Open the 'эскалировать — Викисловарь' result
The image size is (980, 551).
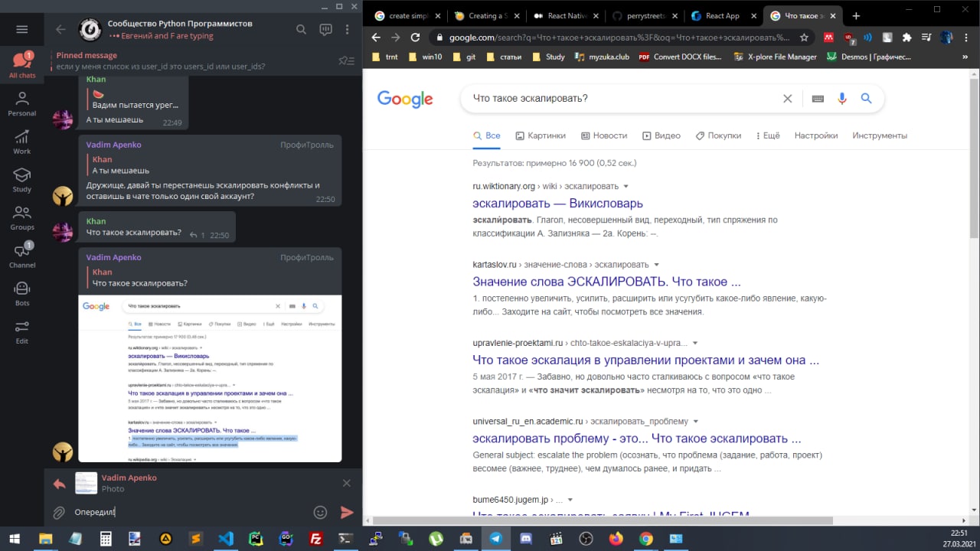click(x=558, y=204)
